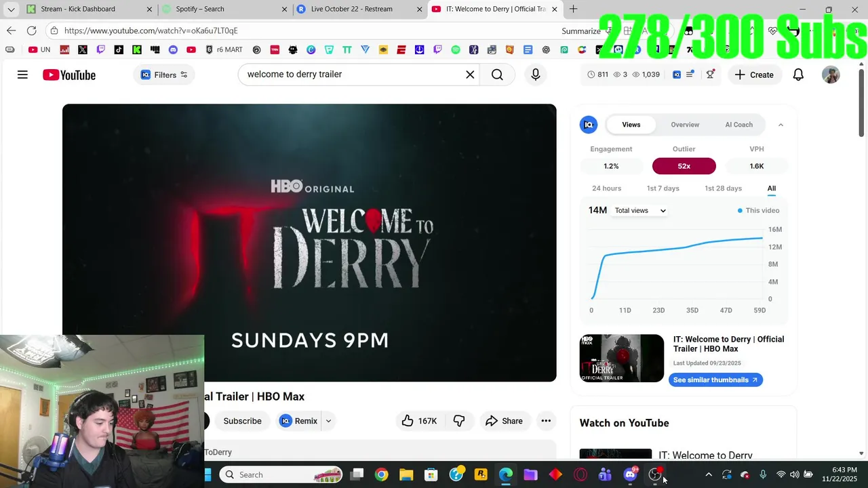Share the Welcome to Derry trailer
This screenshot has height=488, width=868.
[504, 421]
